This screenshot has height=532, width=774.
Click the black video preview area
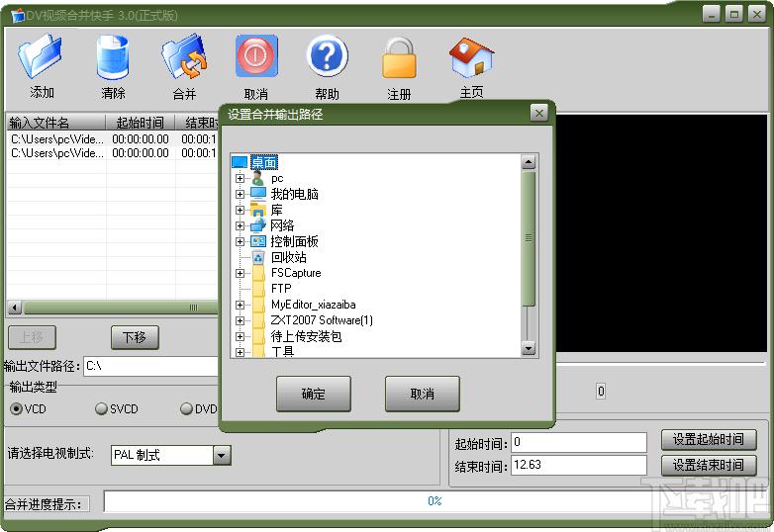[x=661, y=233]
